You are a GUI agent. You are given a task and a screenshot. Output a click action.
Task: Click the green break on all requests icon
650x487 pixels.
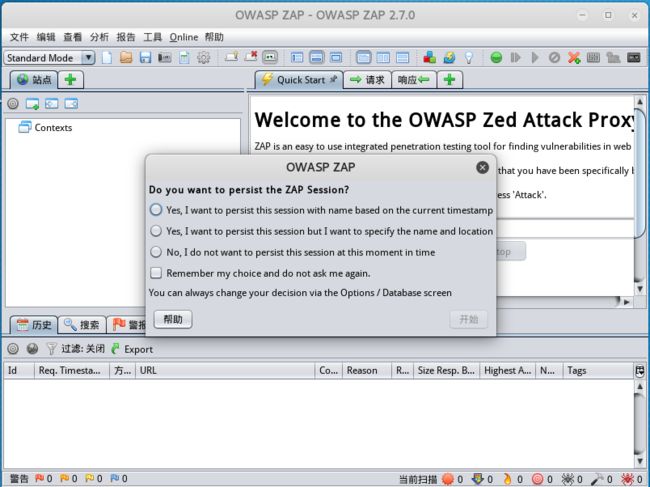pyautogui.click(x=496, y=57)
